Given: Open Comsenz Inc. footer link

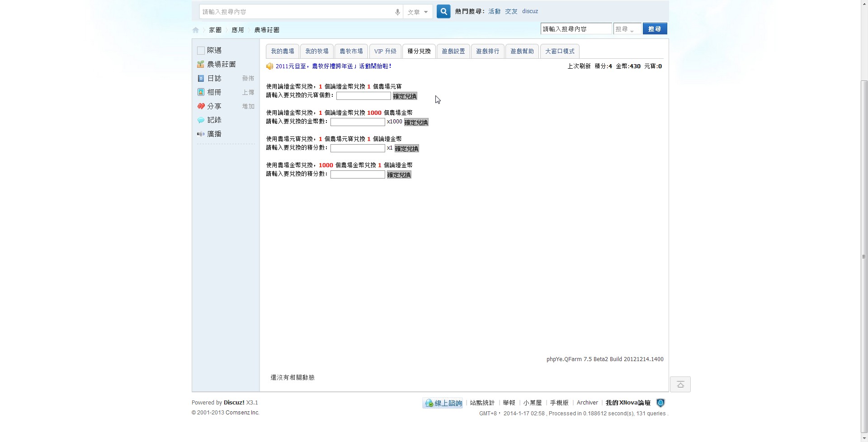Looking at the screenshot, I should (242, 413).
